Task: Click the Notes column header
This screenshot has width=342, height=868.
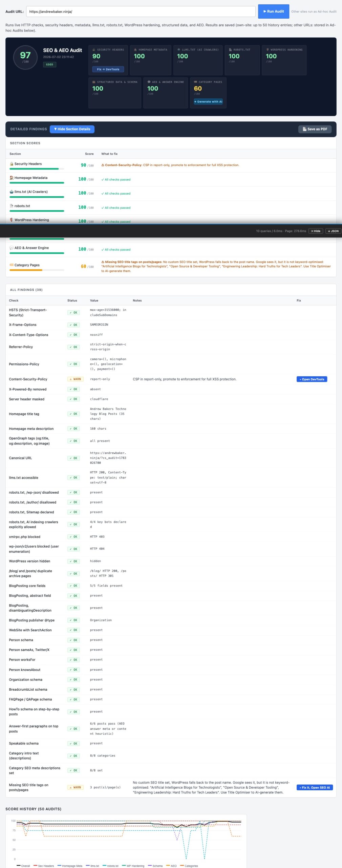Action: tap(137, 300)
